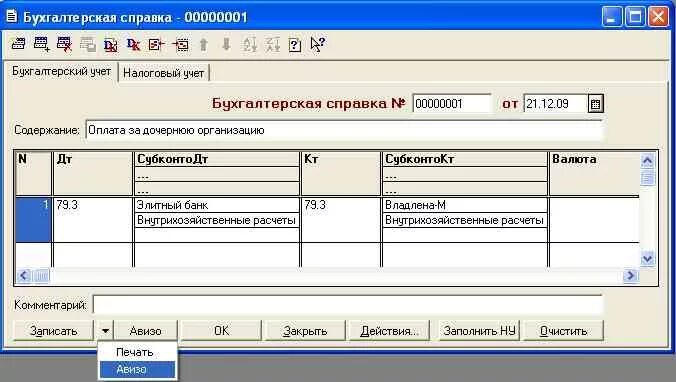676x382 pixels.
Task: Select Авизо in the popup menu
Action: [138, 369]
